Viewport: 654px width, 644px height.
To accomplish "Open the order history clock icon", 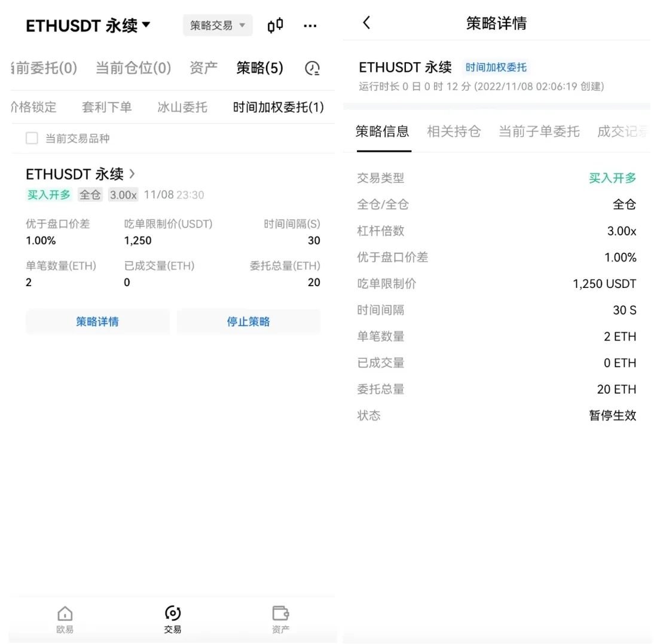I will tap(312, 68).
